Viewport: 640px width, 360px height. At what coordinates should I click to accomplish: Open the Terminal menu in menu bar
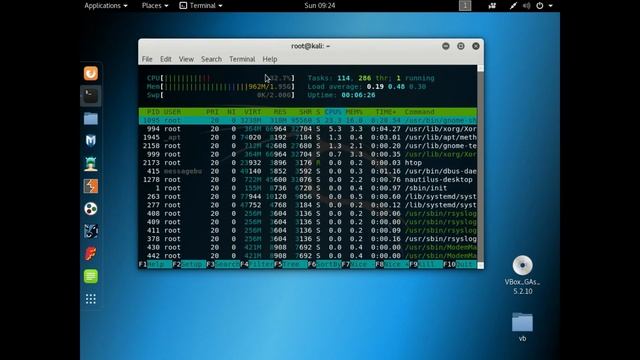242,59
